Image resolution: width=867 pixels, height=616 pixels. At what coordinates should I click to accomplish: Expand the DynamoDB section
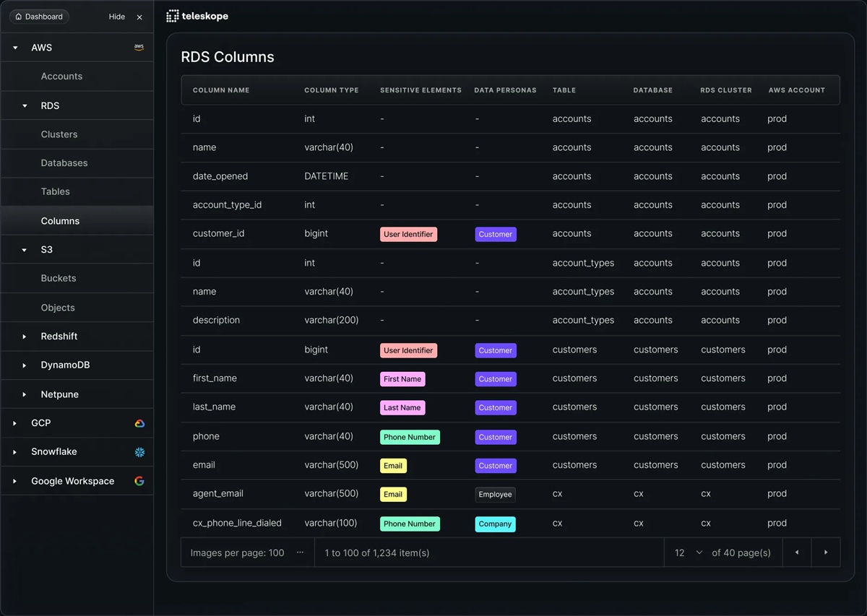click(25, 365)
